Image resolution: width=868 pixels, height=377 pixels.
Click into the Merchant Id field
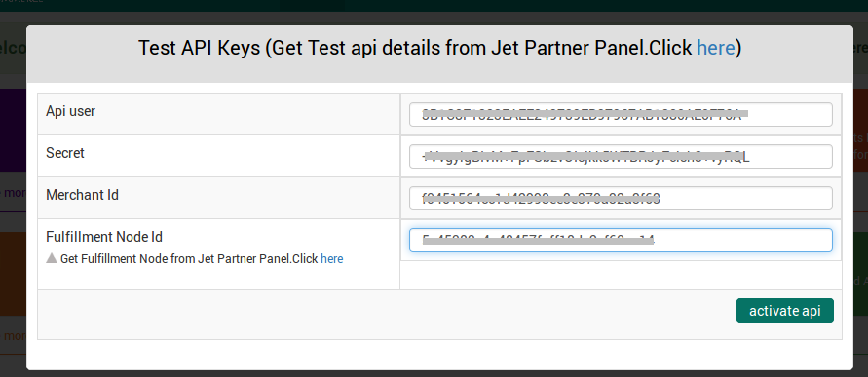point(621,198)
